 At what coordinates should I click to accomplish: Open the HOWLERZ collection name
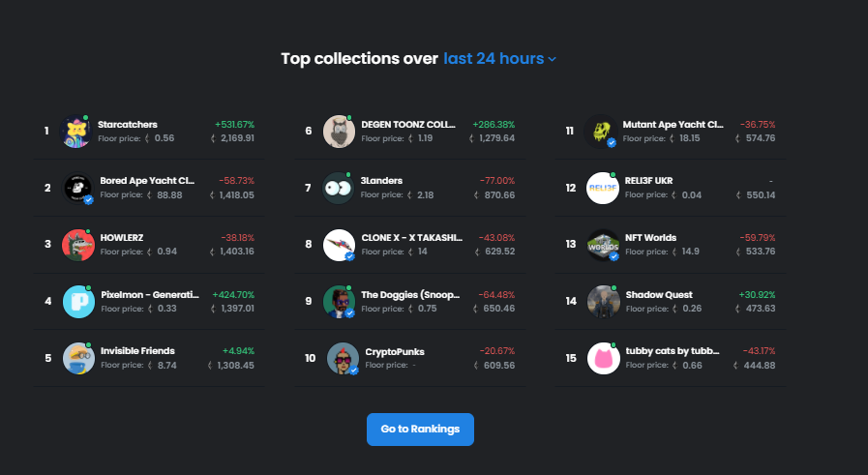click(122, 238)
